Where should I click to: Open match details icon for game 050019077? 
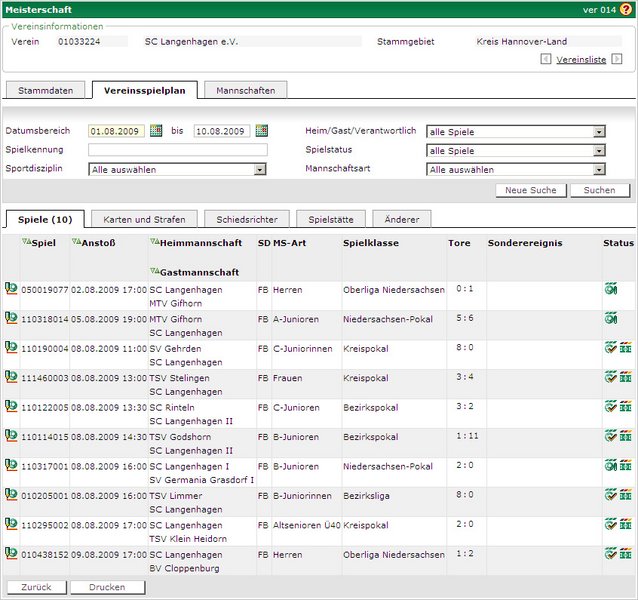[x=11, y=289]
